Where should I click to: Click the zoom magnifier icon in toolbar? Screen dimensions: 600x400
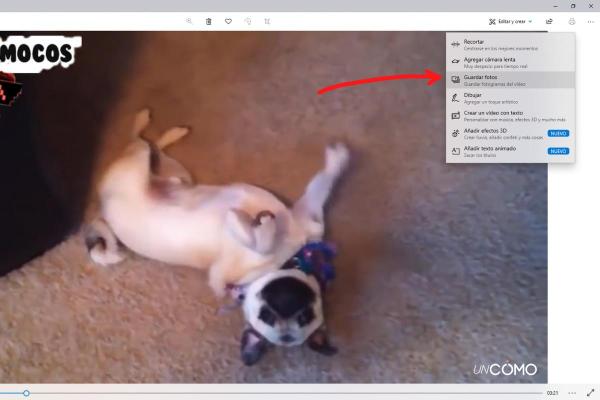click(189, 21)
